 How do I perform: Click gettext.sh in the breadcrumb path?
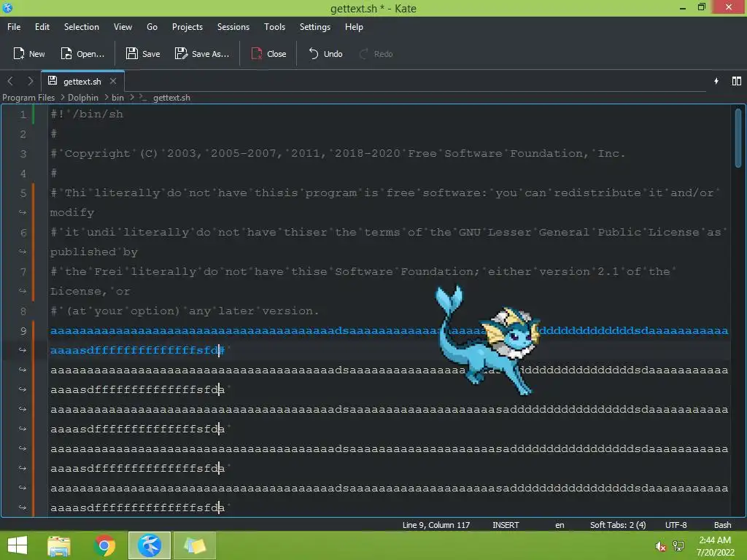click(171, 98)
